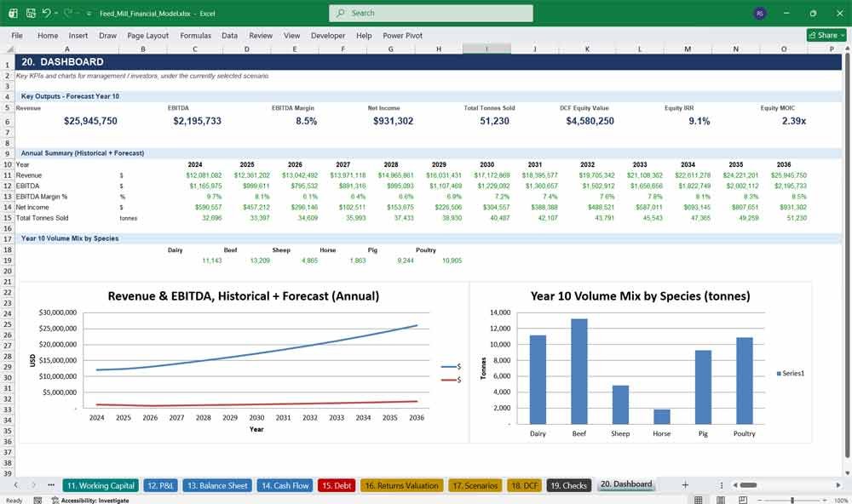Image resolution: width=852 pixels, height=504 pixels.
Task: Switch to 12. P&L sheet
Action: (160, 485)
